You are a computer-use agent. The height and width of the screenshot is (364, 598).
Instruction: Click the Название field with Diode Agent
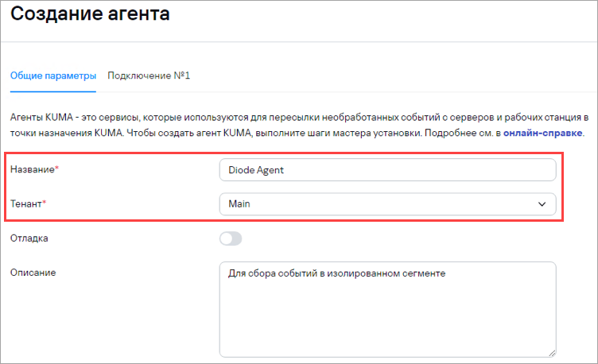click(x=387, y=170)
